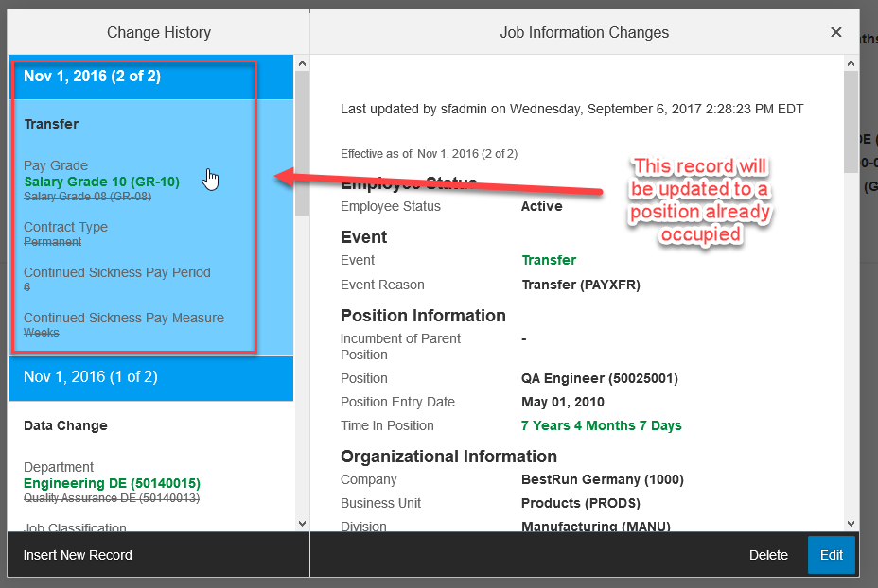Image resolution: width=878 pixels, height=588 pixels.
Task: Click QA Engineer (50025001) position value
Action: tap(599, 378)
